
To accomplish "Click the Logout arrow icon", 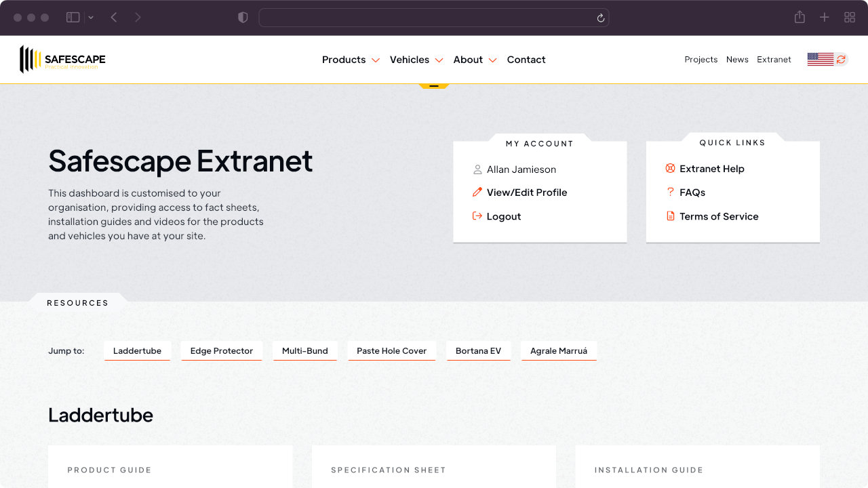I will (477, 216).
